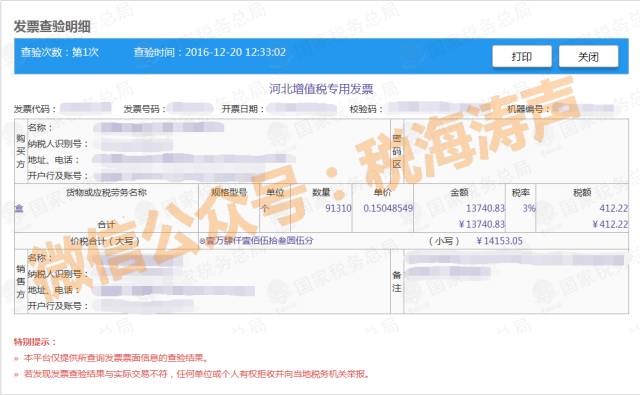This screenshot has height=395, width=640.
Task: Click the 关闭 close button
Action: tap(588, 56)
